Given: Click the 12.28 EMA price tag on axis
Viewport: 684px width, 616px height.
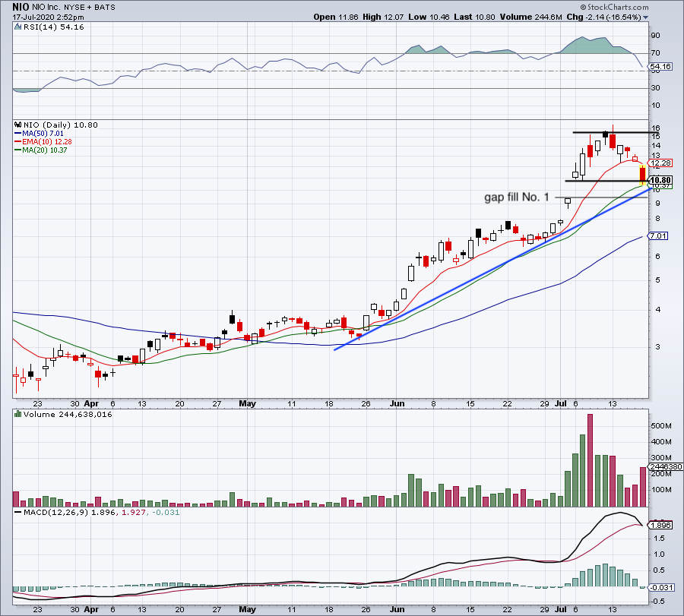Looking at the screenshot, I should pos(660,163).
